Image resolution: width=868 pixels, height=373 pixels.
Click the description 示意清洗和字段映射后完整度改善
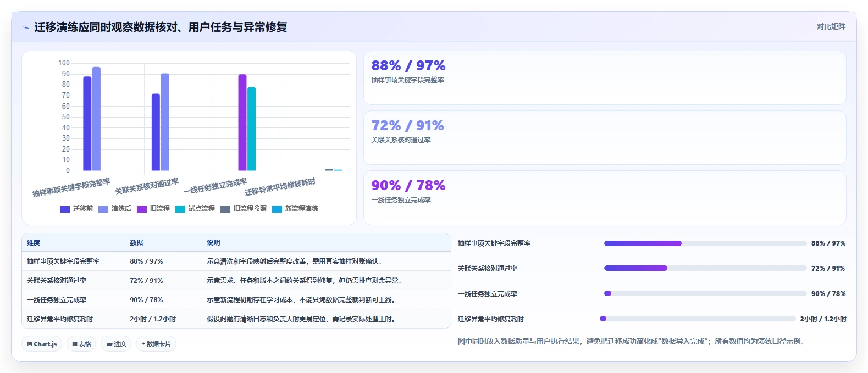coord(294,261)
